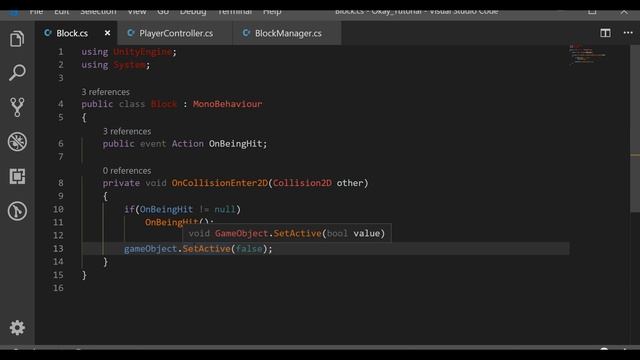This screenshot has height=360, width=640.
Task: Click OnBeingHit inside the if condition
Action: (x=166, y=209)
